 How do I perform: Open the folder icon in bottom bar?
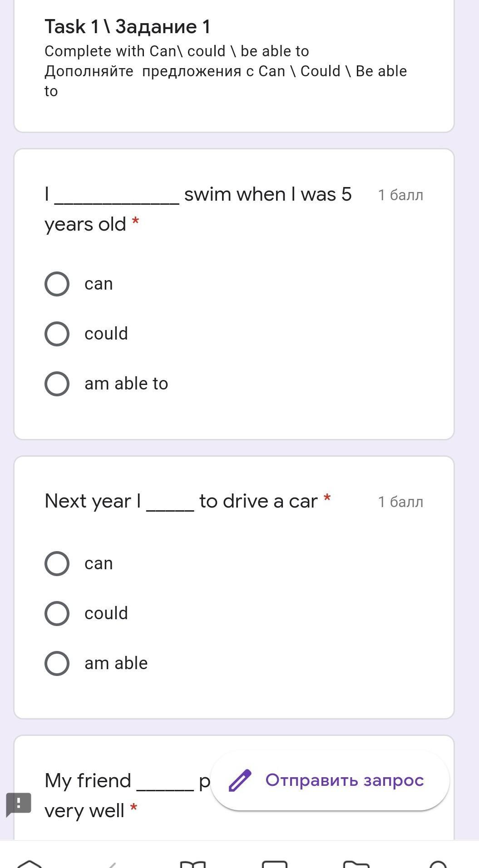(x=356, y=863)
